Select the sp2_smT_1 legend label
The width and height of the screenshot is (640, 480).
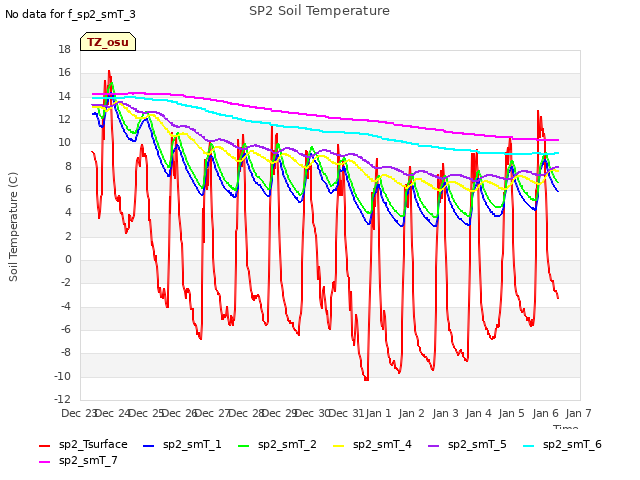[x=192, y=444]
